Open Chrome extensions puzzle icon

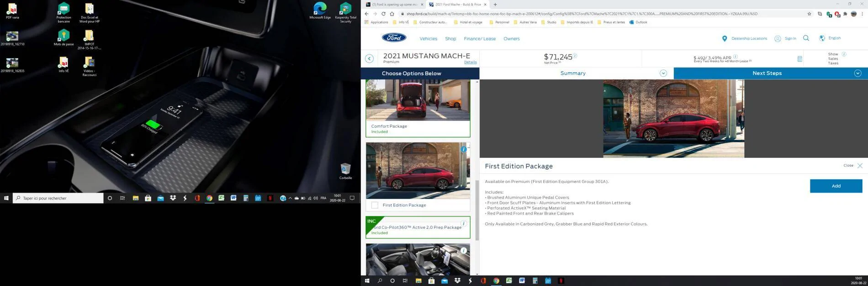(845, 14)
